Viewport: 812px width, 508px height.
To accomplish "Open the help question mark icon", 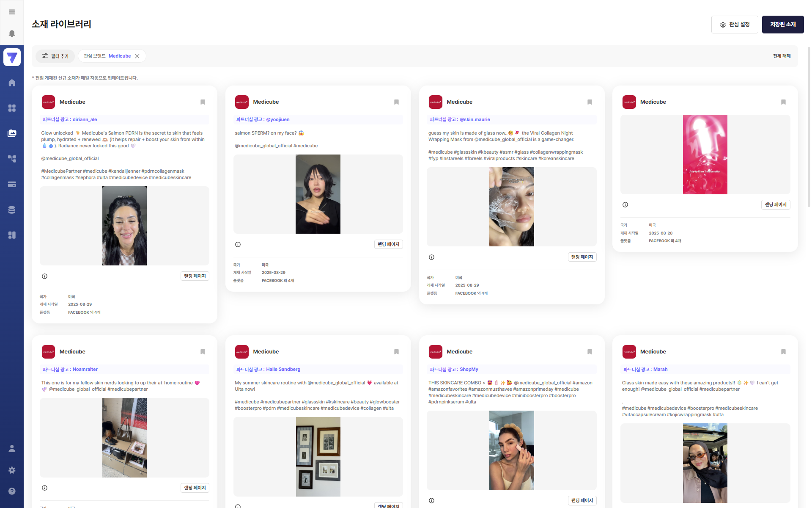I will point(12,491).
